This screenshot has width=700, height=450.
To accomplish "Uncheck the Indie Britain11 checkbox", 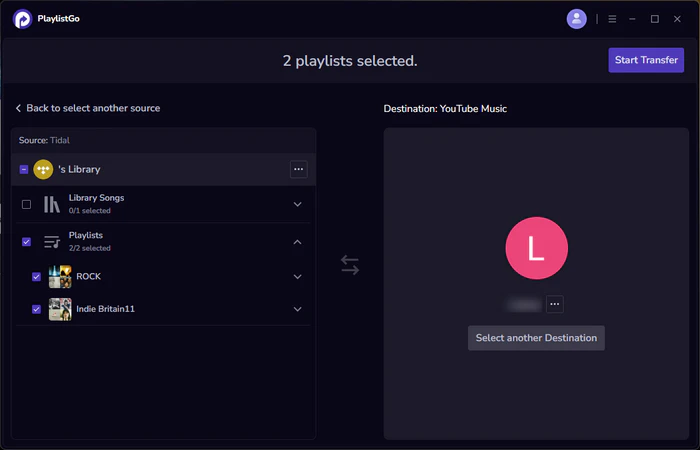I will (x=37, y=309).
